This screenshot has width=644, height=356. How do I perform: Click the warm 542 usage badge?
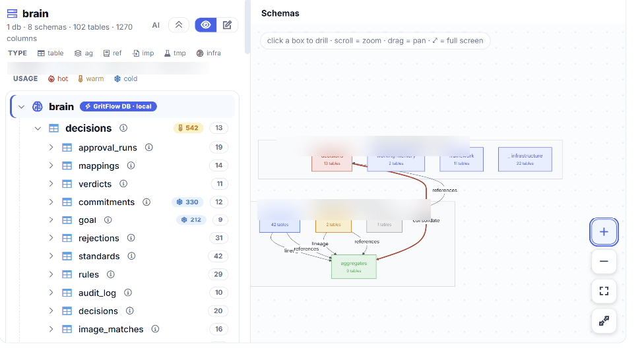(188, 128)
